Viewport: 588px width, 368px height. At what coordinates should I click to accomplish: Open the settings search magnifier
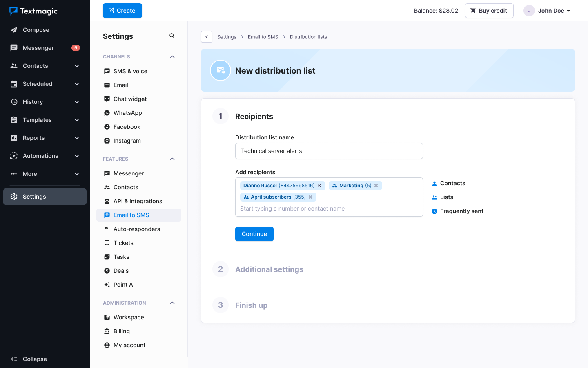pyautogui.click(x=172, y=36)
